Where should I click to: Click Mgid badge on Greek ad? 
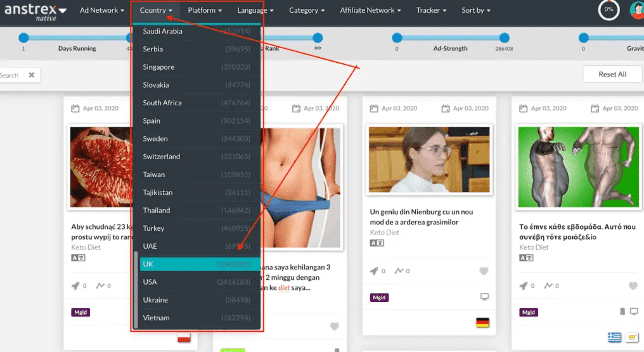point(529,313)
